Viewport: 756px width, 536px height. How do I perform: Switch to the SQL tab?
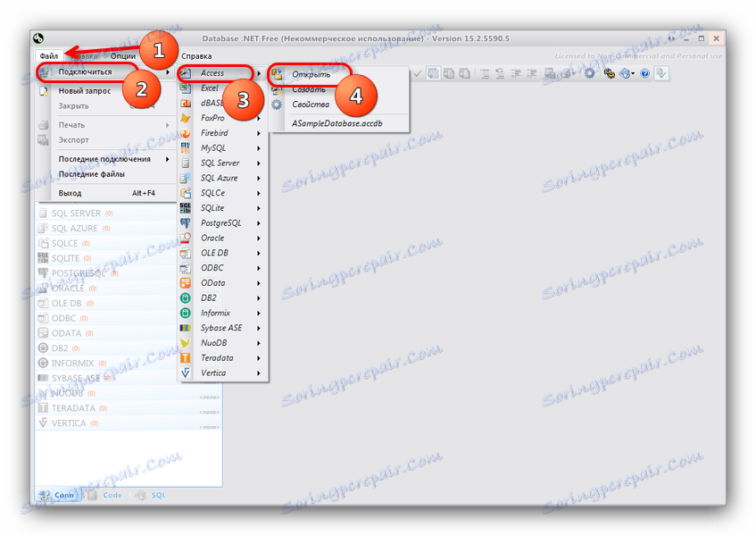(x=151, y=495)
